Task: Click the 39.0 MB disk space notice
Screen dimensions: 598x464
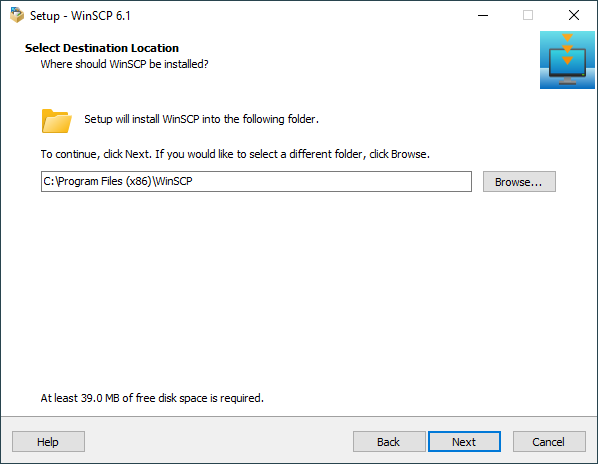Action: 152,398
